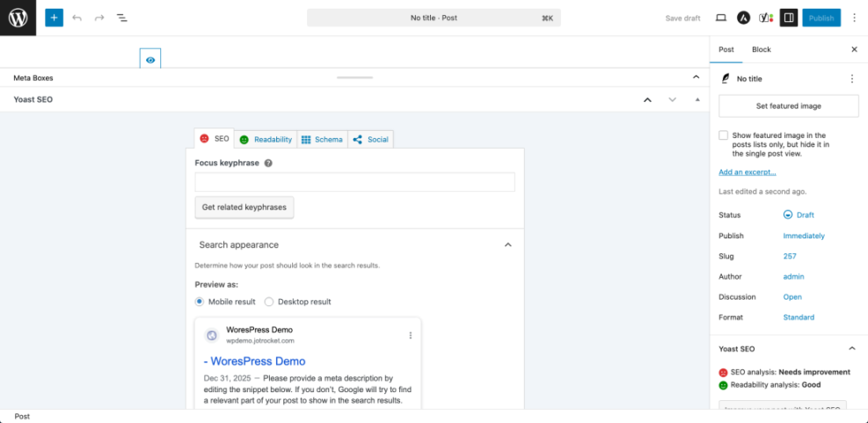
Task: Open the Format Standard dropdown
Action: 799,317
